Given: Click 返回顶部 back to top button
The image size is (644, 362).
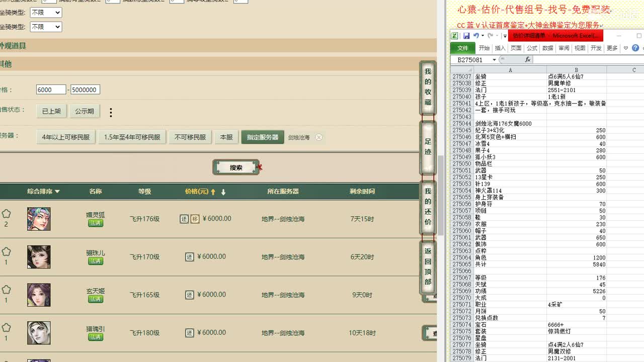Looking at the screenshot, I should [x=428, y=267].
